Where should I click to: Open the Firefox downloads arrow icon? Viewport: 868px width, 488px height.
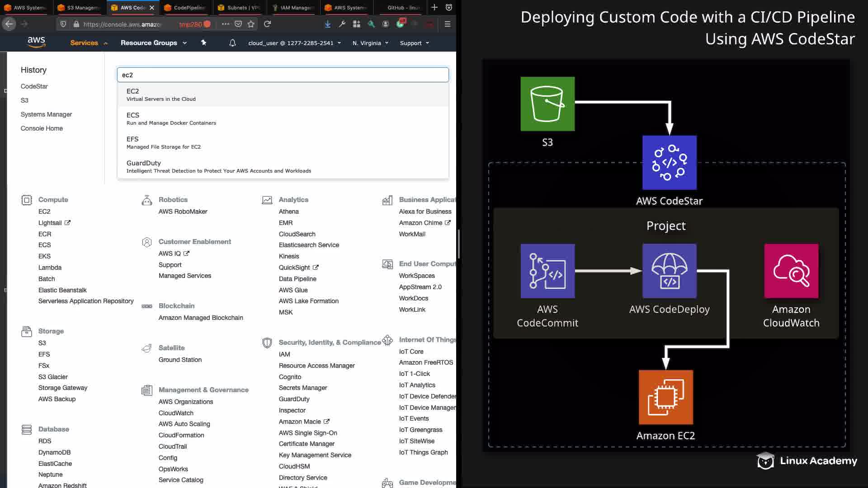coord(327,24)
